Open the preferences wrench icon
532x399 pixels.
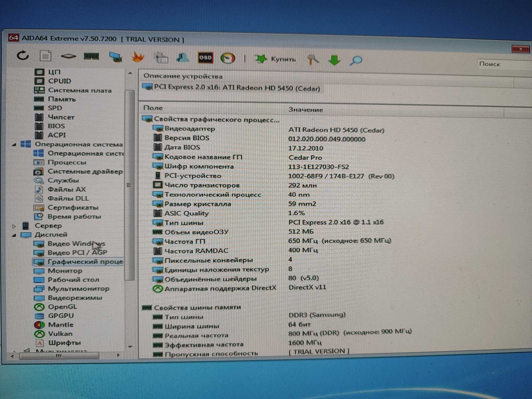[313, 60]
